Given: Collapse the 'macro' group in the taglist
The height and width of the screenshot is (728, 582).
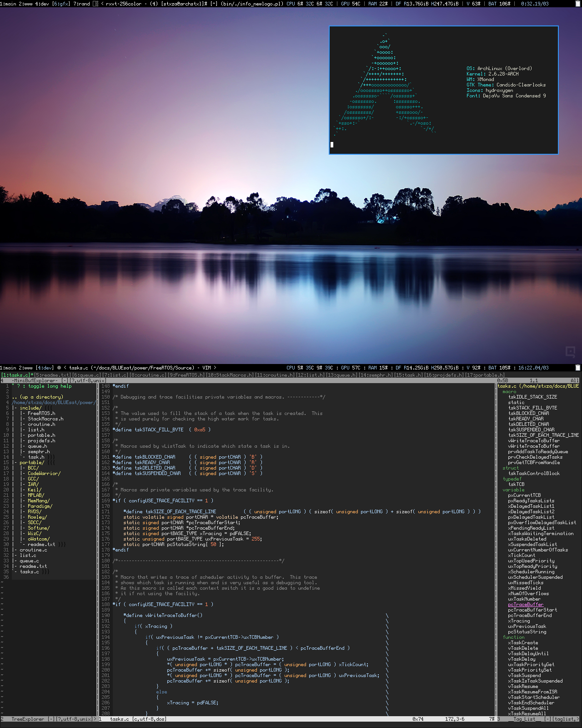Looking at the screenshot, I should pyautogui.click(x=509, y=392).
